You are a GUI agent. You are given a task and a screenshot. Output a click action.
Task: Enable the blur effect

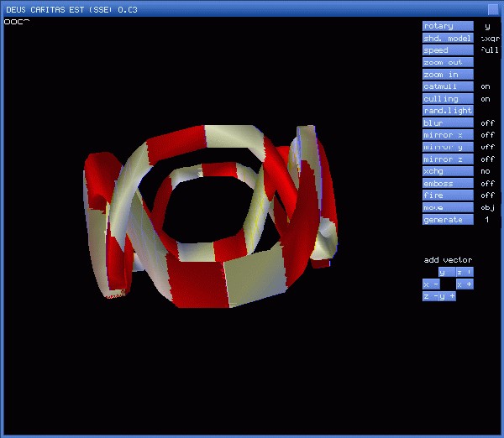[x=448, y=123]
